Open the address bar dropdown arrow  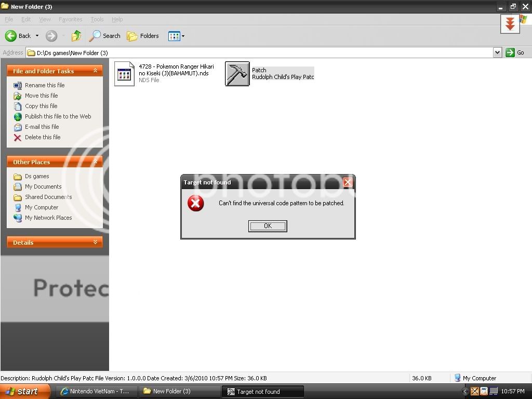(x=497, y=52)
